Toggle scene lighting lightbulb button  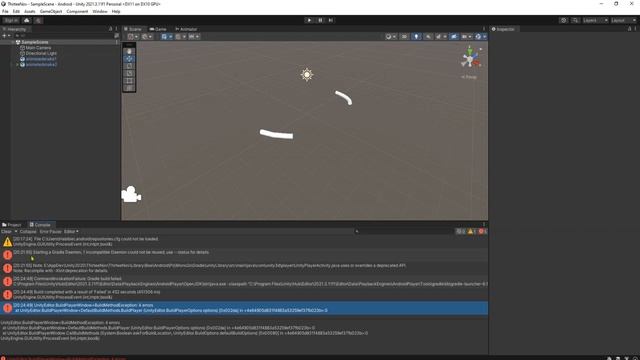(416, 37)
